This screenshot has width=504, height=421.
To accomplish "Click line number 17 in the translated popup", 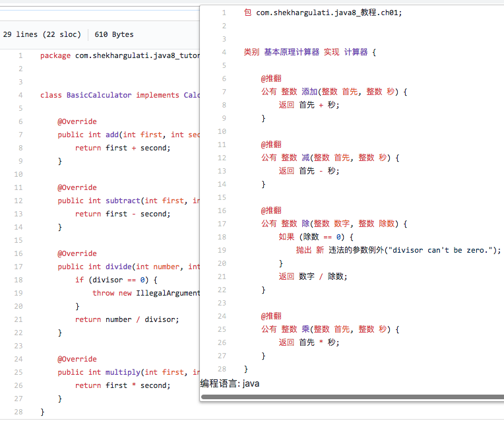I will [x=222, y=224].
